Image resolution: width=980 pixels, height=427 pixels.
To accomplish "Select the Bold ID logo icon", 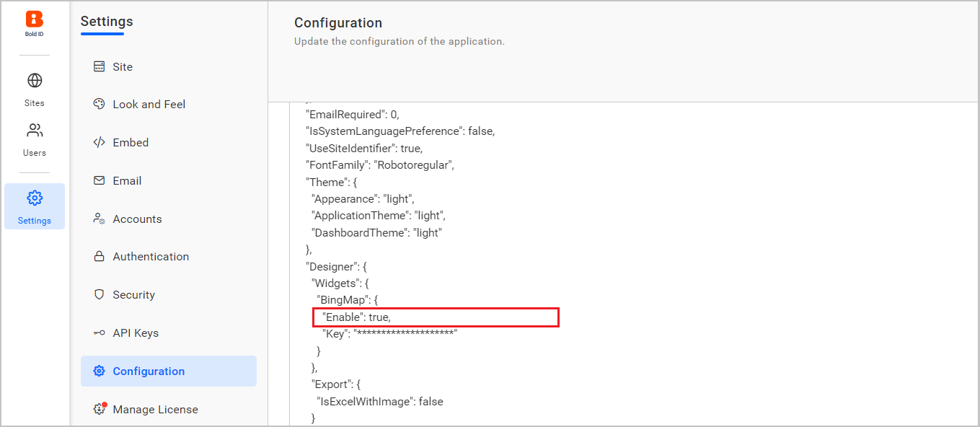I will tap(34, 19).
